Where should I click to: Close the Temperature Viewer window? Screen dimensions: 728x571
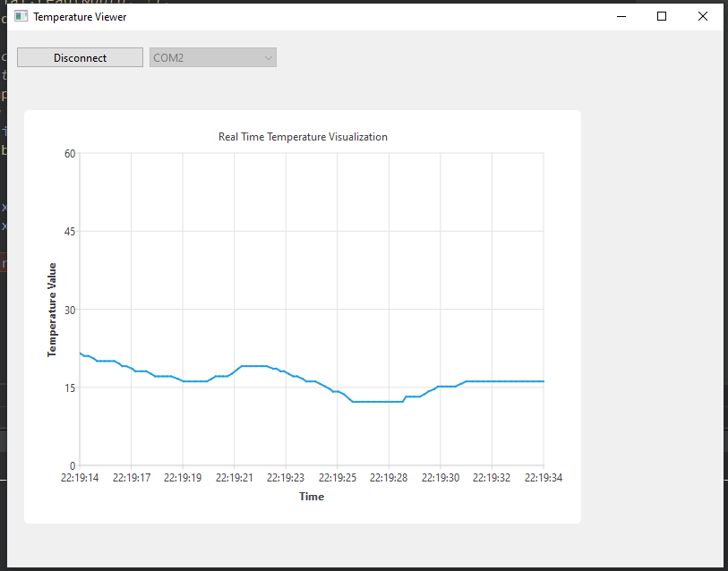click(x=703, y=16)
